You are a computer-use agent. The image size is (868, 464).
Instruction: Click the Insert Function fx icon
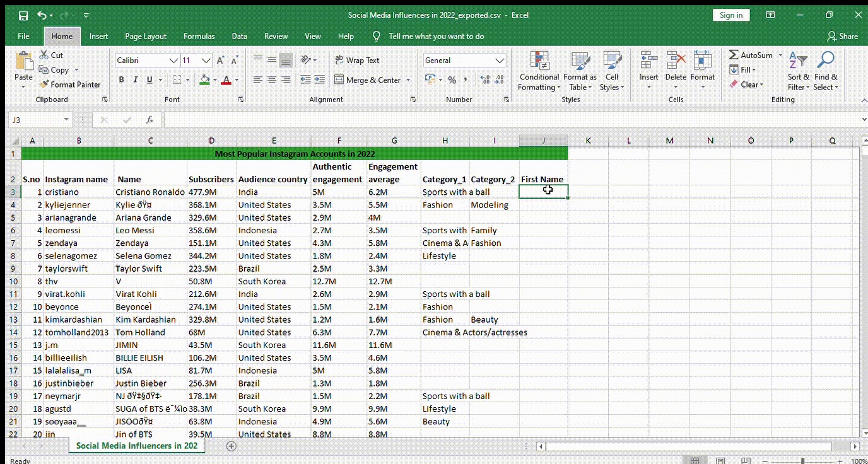[x=150, y=120]
